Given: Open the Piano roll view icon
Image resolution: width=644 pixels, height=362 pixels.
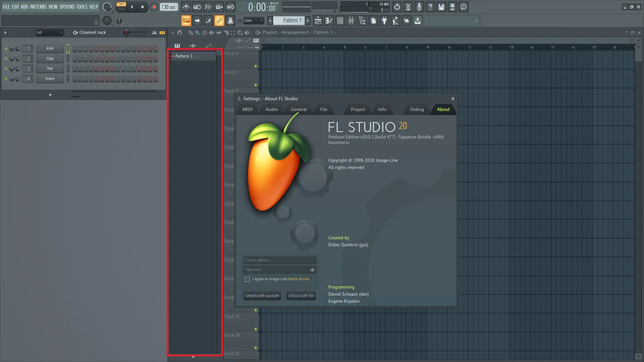Looking at the screenshot, I should (329, 21).
